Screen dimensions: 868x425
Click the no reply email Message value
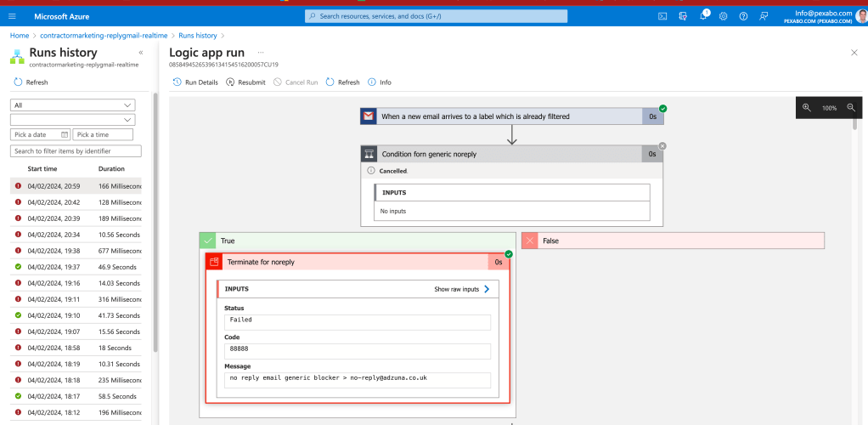tap(358, 380)
